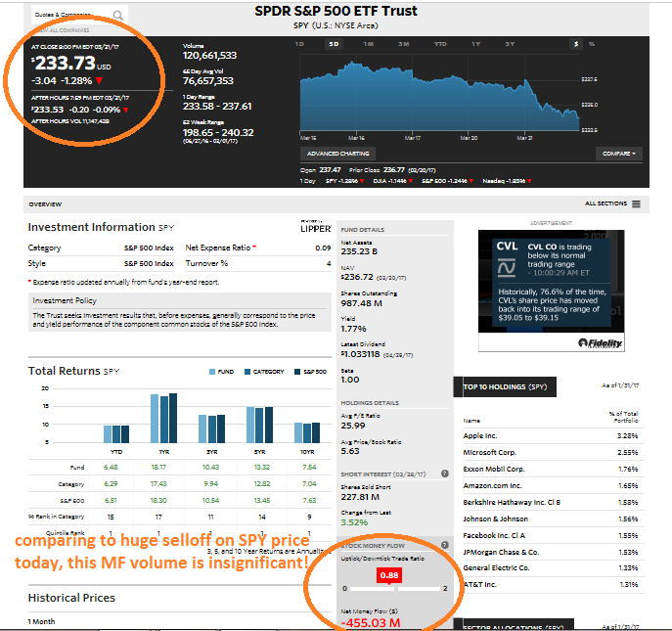672x631 pixels.
Task: Select the 5D chart range tab
Action: (x=334, y=44)
